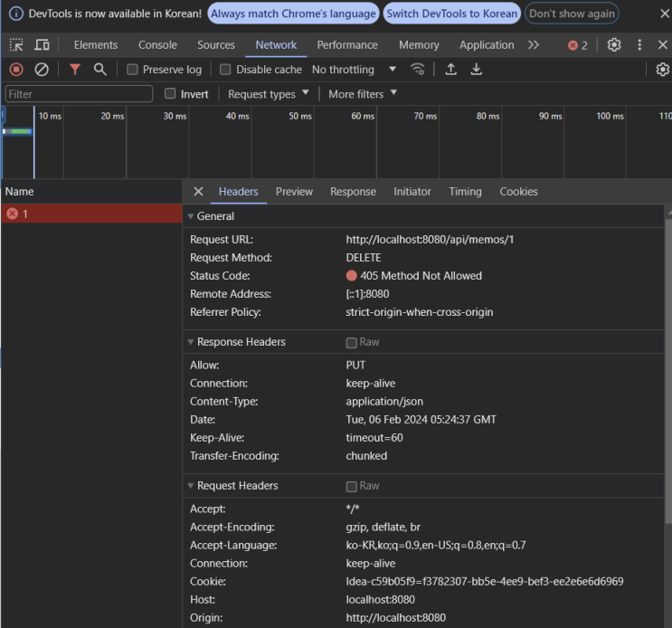Open the Response tab of the request
This screenshot has height=628, width=672.
click(x=353, y=192)
